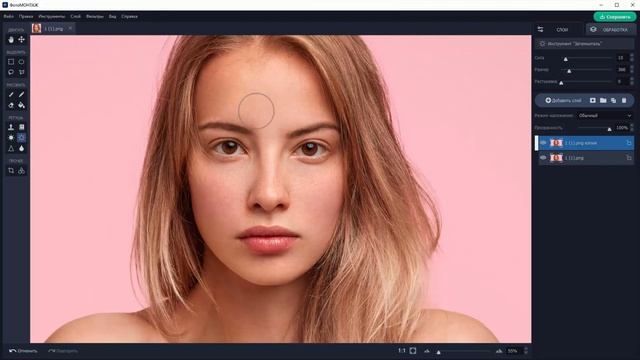Image resolution: width=640 pixels, height=360 pixels.
Task: Click the Сила strength slider
Action: [586, 58]
